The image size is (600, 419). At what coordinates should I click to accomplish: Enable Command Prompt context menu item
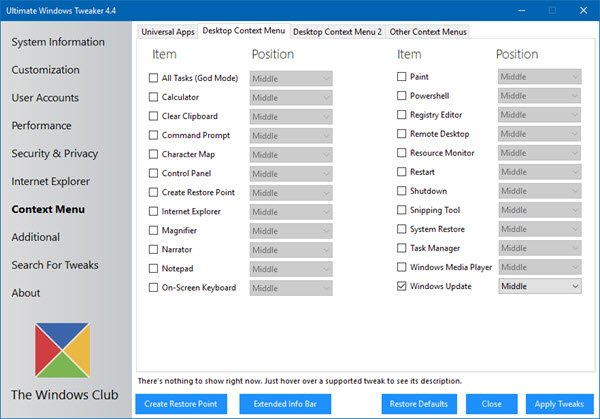153,135
